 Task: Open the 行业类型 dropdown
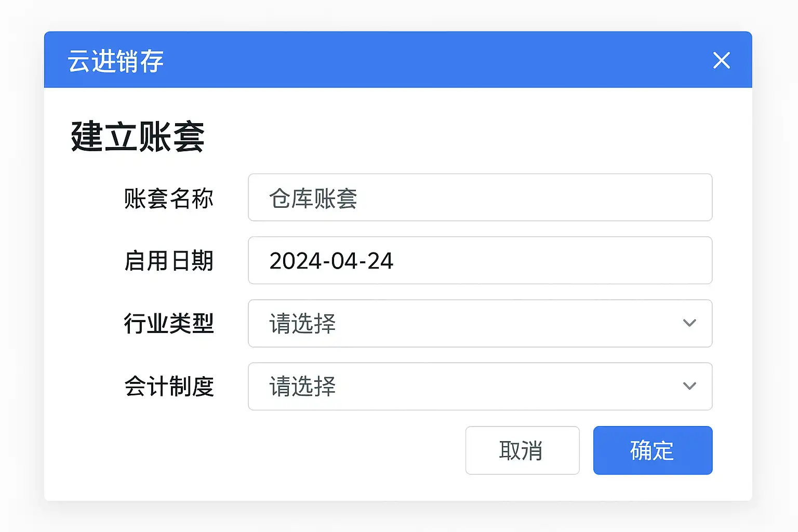[480, 323]
